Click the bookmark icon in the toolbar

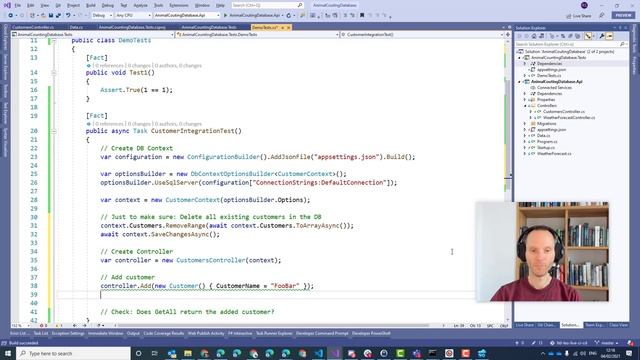(x=362, y=16)
